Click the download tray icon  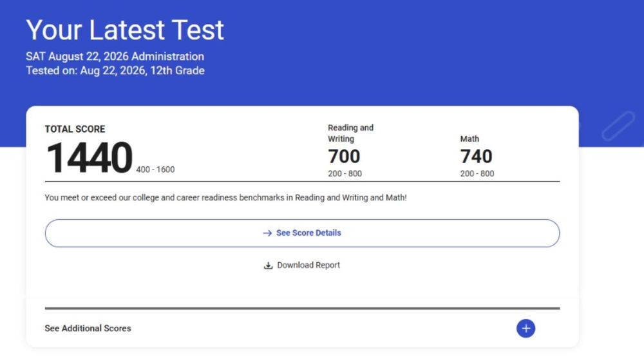click(268, 265)
